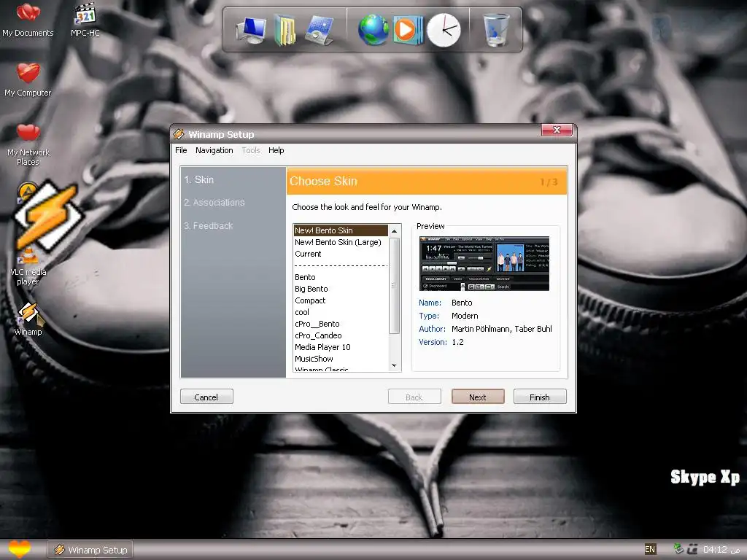Screen dimensions: 747x560
Task: Select 'Big Bento' skin entry
Action: (341, 289)
